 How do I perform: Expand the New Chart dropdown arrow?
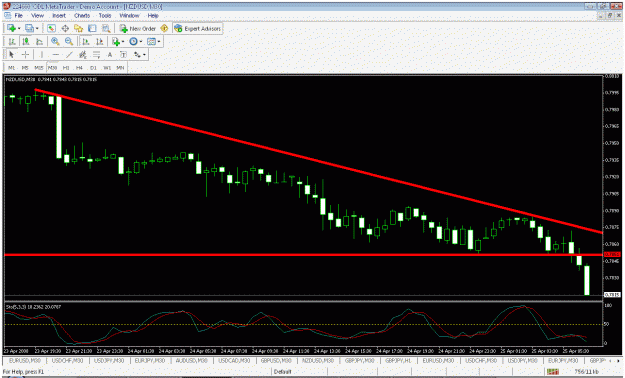click(19, 29)
